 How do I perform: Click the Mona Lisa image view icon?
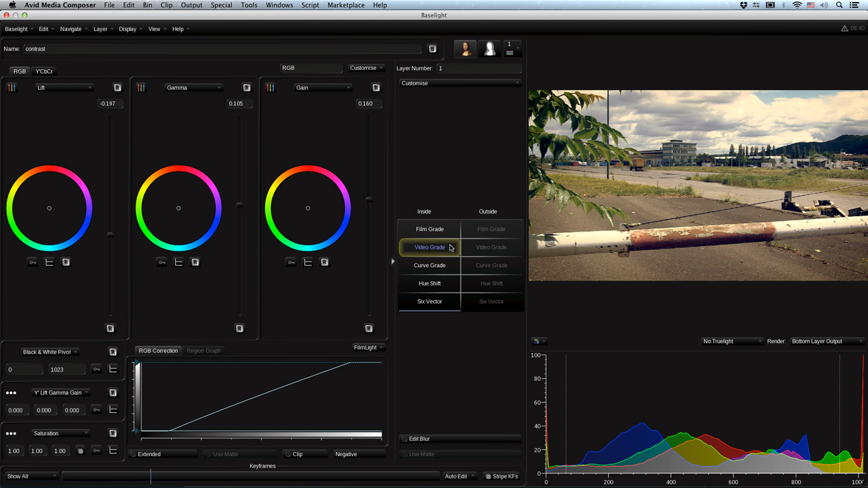465,49
